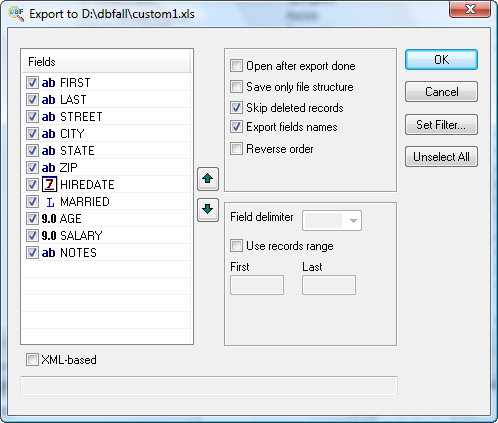This screenshot has height=423, width=498.
Task: Click the date type icon beside HIREDATE
Action: point(49,184)
